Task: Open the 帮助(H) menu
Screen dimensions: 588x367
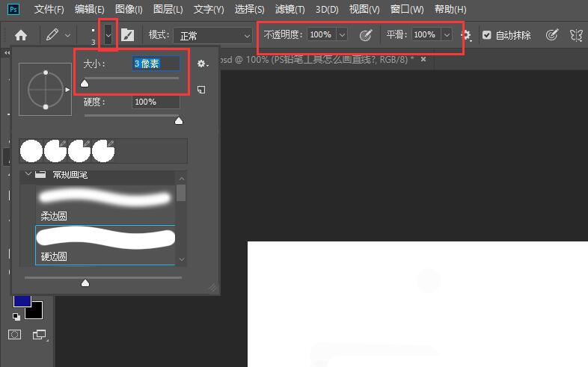Action: point(450,9)
